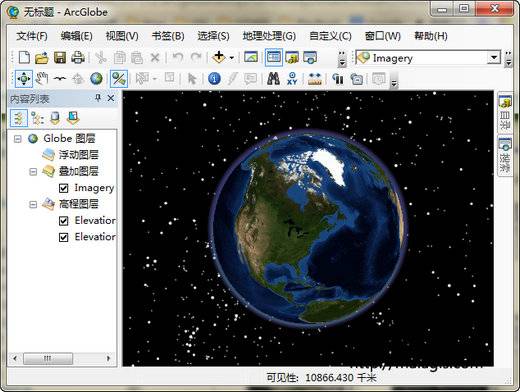This screenshot has width=520, height=392.
Task: Select the Imagery layer name
Action: coord(94,188)
